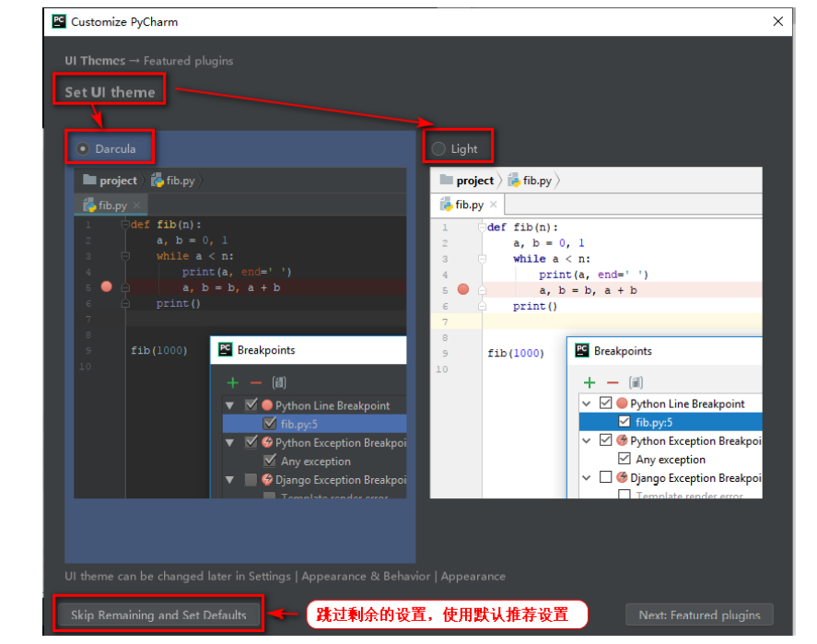This screenshot has width=817, height=644.
Task: Toggle Django Exception Breakpoint checkbox in Darcula preview
Action: click(251, 479)
